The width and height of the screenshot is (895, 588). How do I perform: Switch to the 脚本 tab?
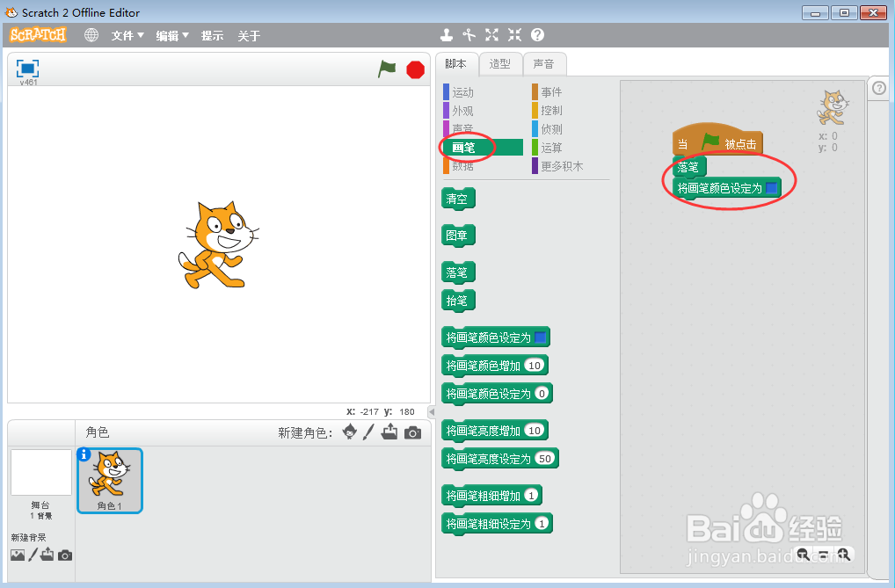coord(456,64)
